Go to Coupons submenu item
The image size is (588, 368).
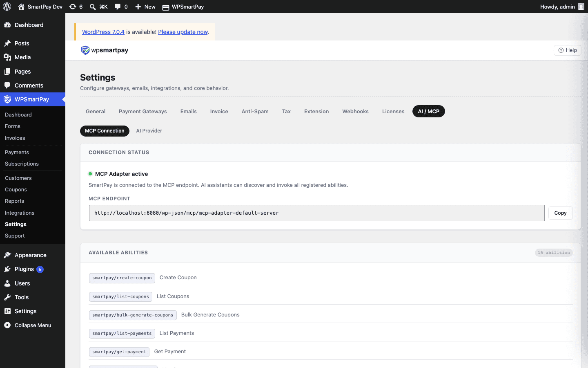coord(33,190)
